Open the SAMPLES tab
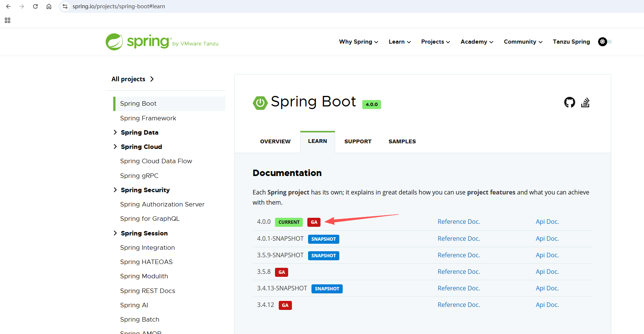This screenshot has height=334, width=644. click(402, 141)
